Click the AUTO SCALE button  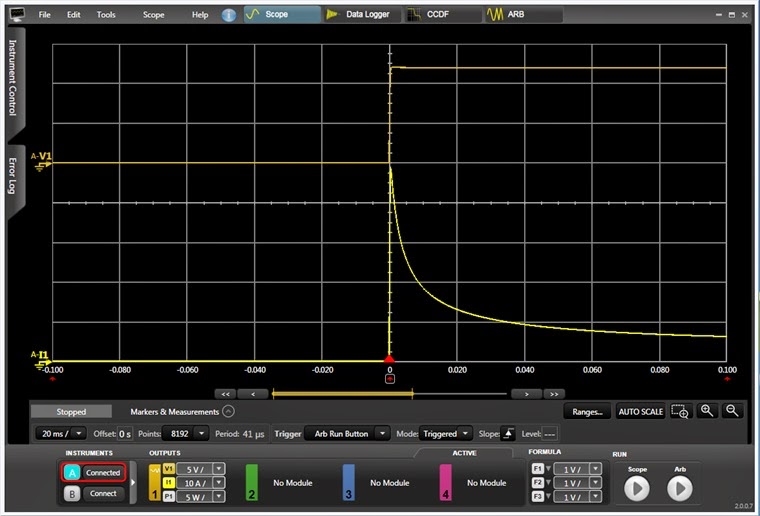tap(640, 412)
